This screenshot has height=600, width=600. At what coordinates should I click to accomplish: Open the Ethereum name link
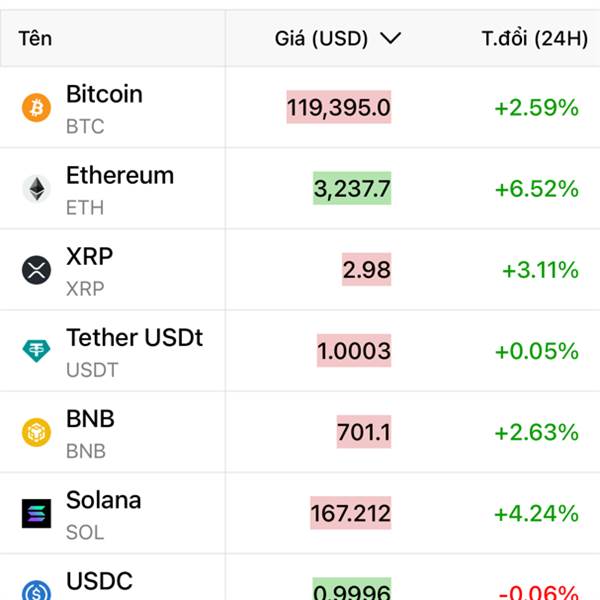(120, 175)
